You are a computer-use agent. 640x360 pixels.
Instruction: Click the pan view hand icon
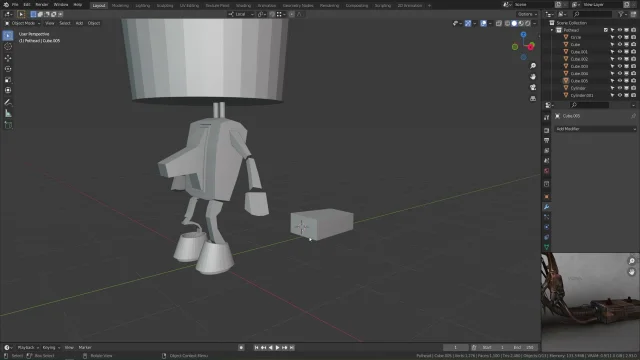[533, 77]
